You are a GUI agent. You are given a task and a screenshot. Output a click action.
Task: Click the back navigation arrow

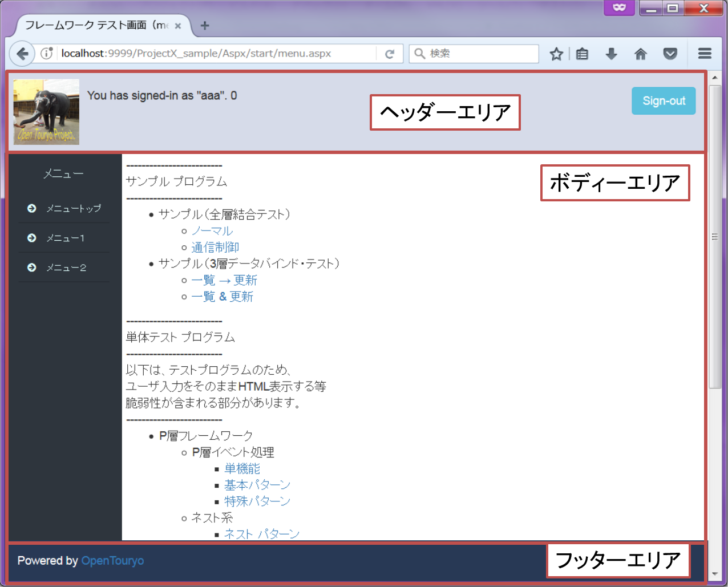tap(22, 53)
